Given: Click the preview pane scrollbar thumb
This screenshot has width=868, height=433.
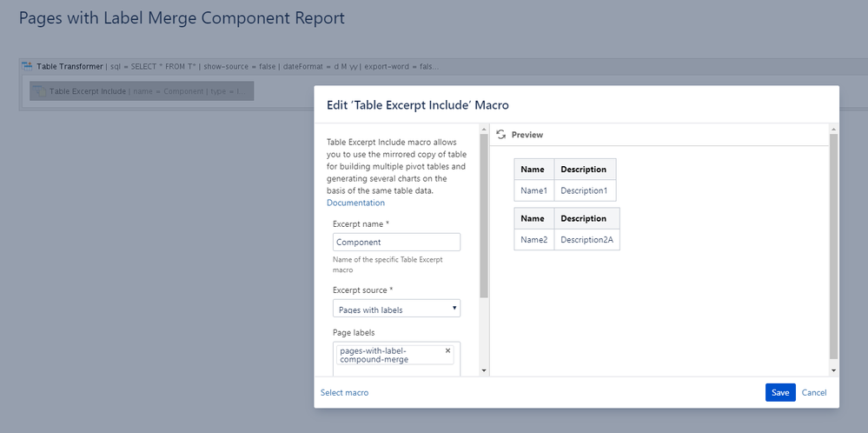Looking at the screenshot, I should (x=833, y=246).
